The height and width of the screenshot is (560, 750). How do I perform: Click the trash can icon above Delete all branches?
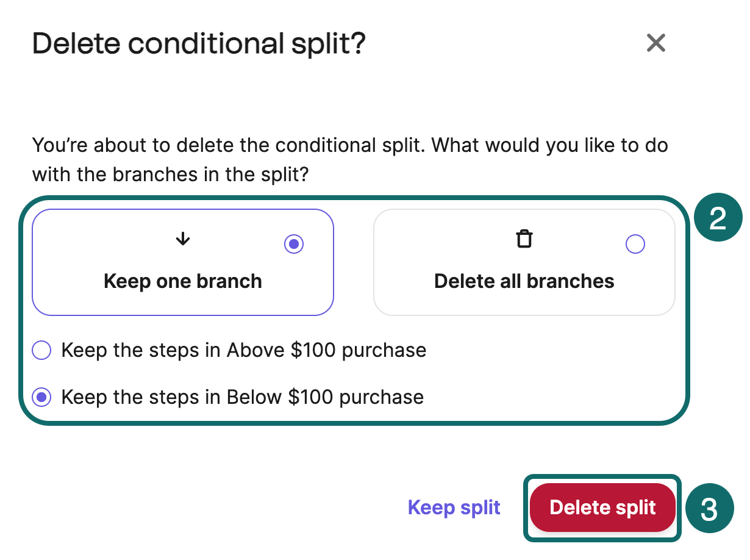524,239
